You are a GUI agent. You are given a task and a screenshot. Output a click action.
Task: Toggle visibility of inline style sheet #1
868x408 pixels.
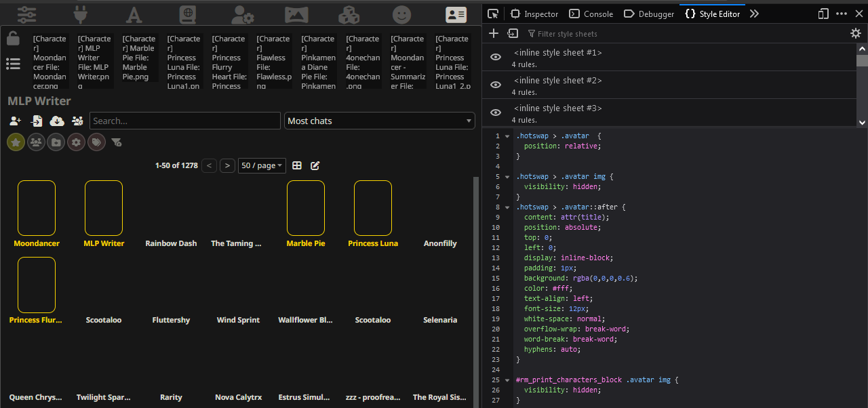[x=496, y=57]
